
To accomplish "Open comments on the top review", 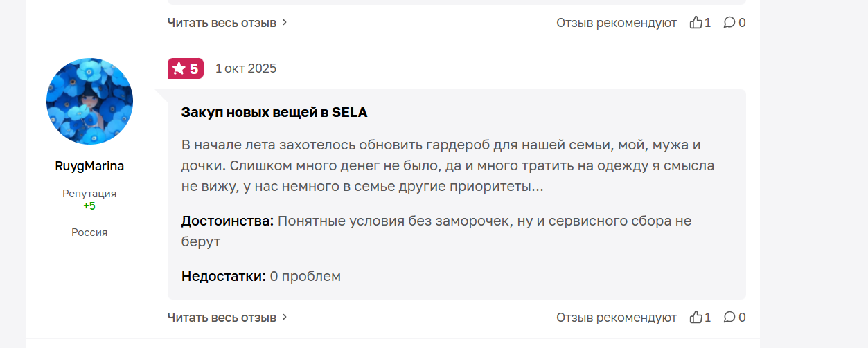I will [729, 23].
